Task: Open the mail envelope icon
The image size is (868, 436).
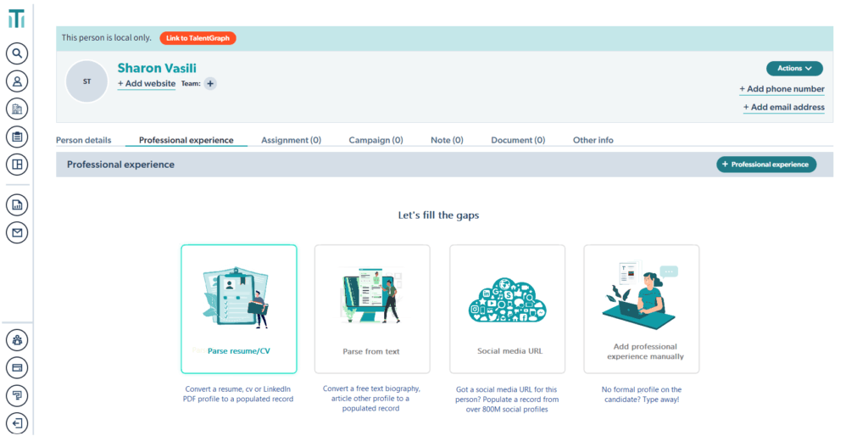Action: (17, 232)
